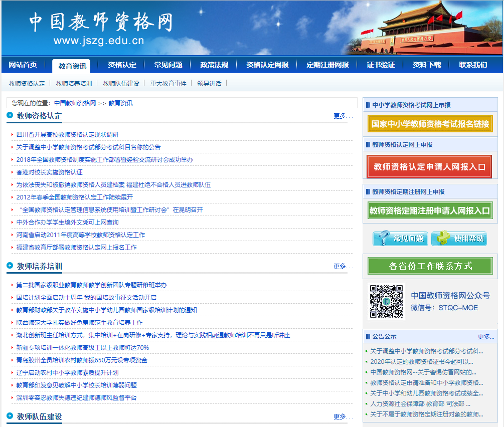Image resolution: width=504 pixels, height=427 pixels.
Task: Open 网站首页 in navigation bar
Action: (x=23, y=65)
